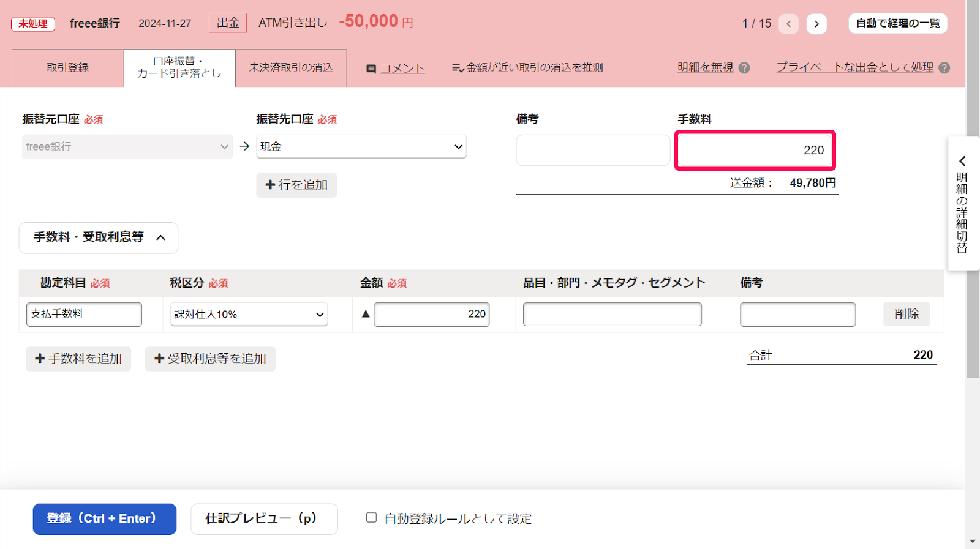
Task: Click the 手数料を追加 button
Action: pos(78,359)
